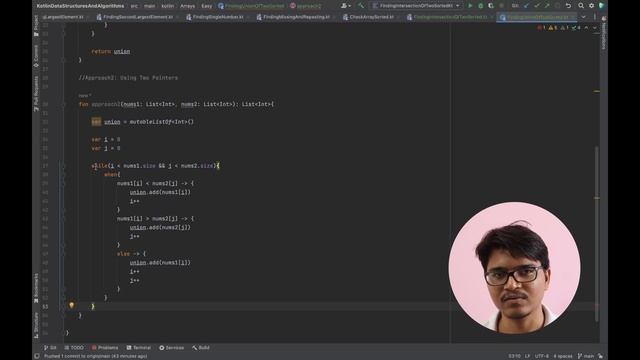Select the LargestElement.kt tab

point(62,17)
